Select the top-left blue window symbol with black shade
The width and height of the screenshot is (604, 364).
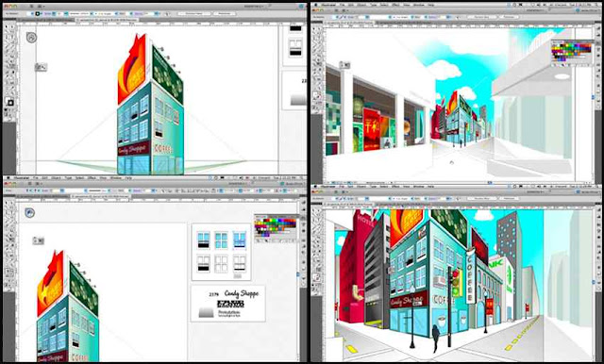203,240
